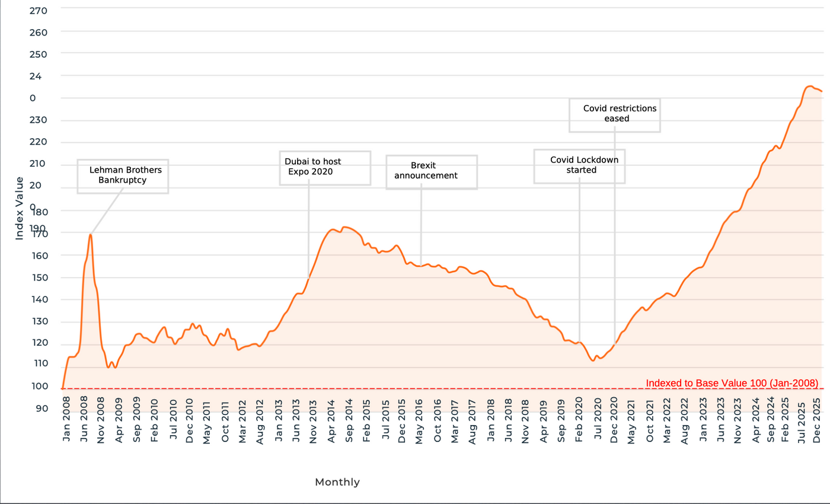
Task: Select the Dec 2025 x-axis label
Action: point(816,420)
